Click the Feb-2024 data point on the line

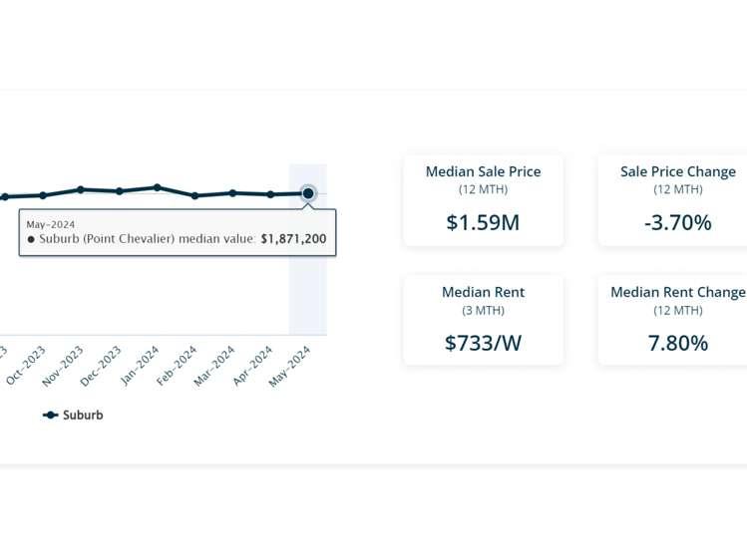pyautogui.click(x=194, y=195)
